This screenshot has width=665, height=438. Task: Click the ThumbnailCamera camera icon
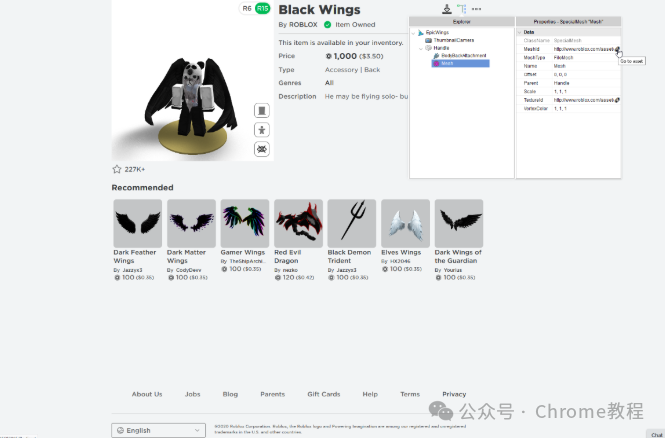click(x=428, y=40)
